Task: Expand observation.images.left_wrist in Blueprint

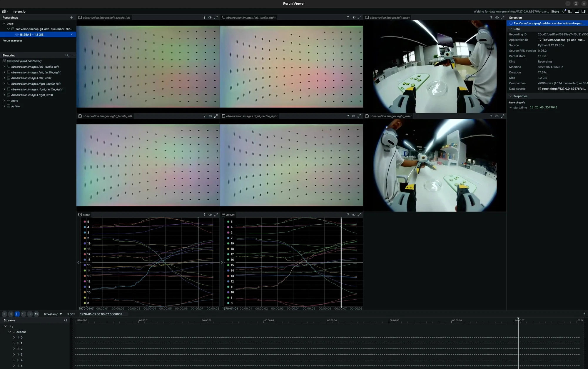Action: (x=4, y=78)
